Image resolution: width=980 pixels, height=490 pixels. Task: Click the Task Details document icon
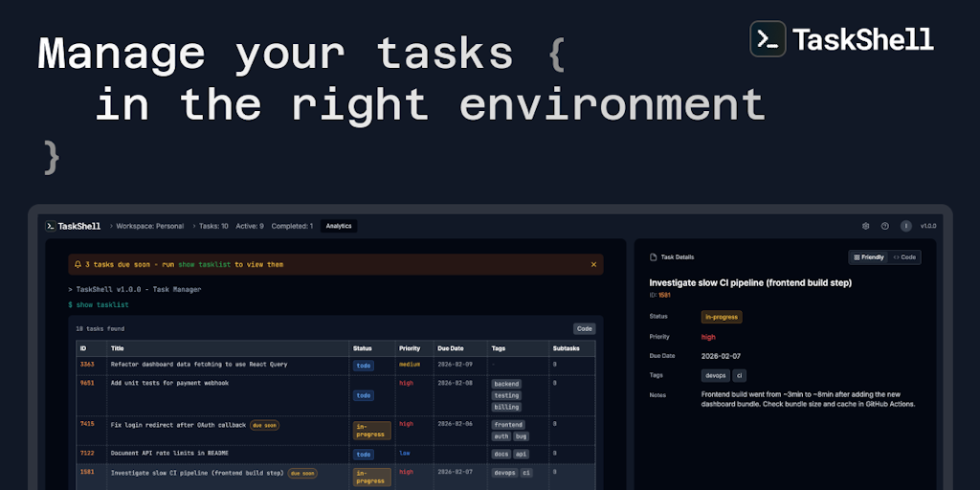pos(654,257)
